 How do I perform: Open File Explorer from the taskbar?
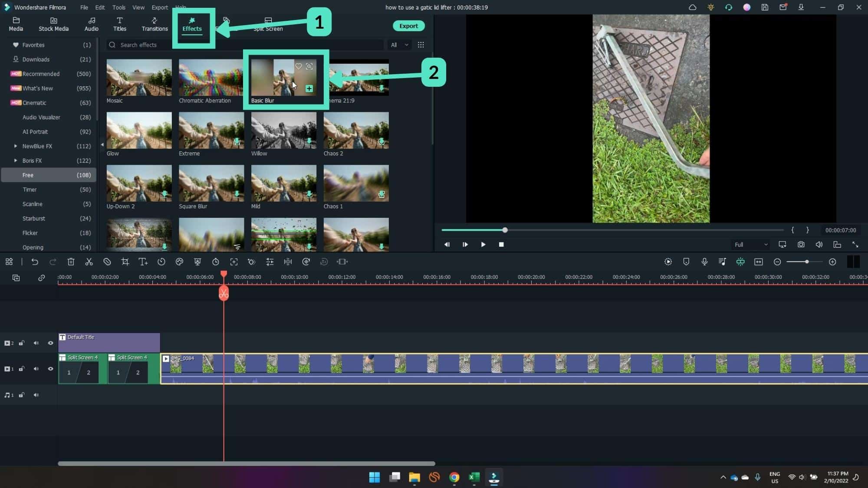point(414,477)
